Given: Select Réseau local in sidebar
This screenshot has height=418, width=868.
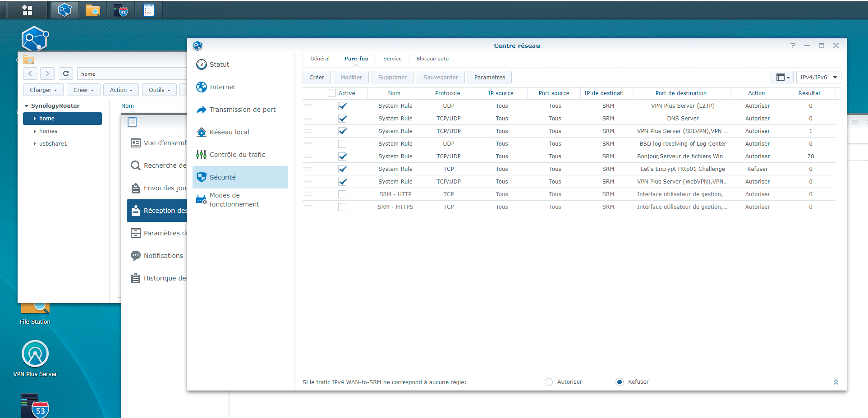Looking at the screenshot, I should 229,132.
